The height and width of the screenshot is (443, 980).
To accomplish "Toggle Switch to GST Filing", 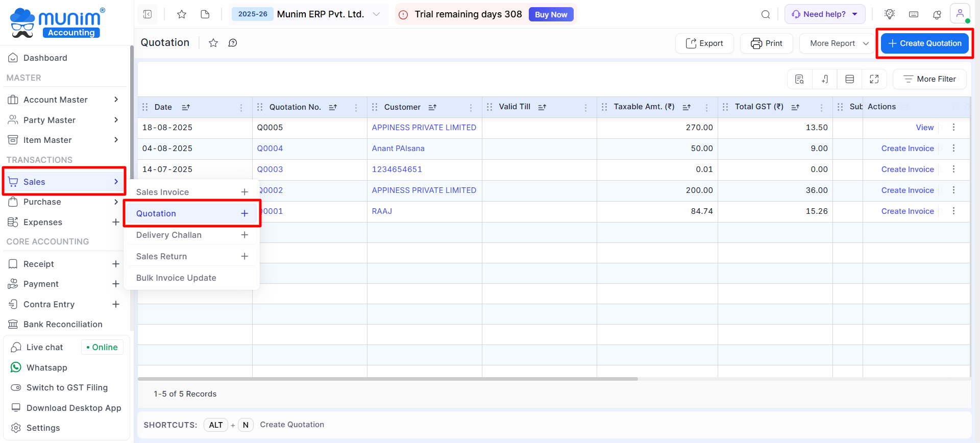I will coord(67,387).
